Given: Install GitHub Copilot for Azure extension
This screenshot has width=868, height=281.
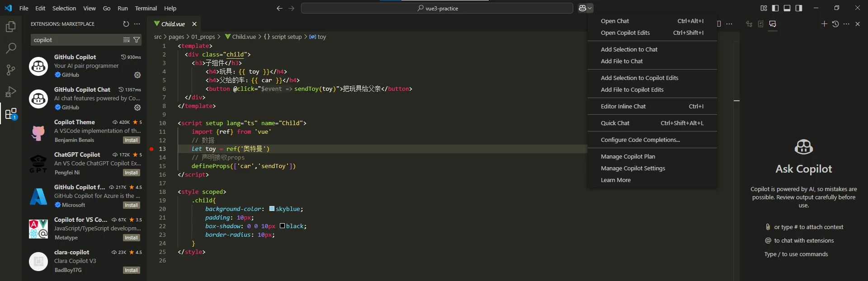Looking at the screenshot, I should [132, 205].
